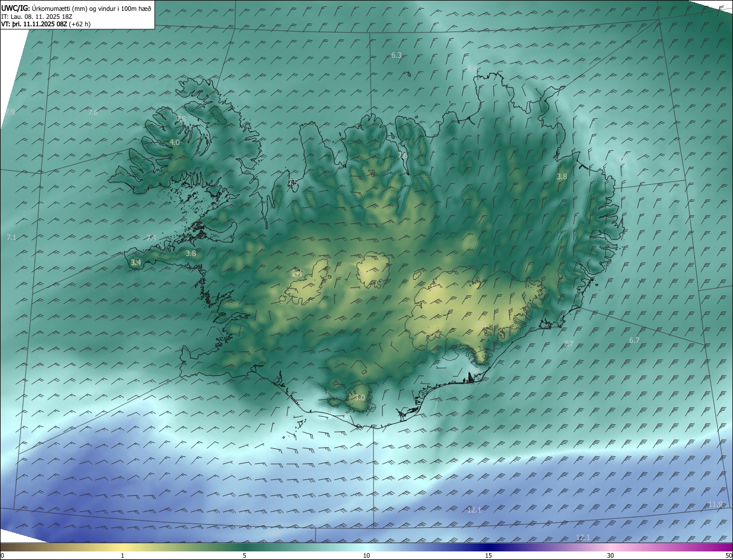This screenshot has width=733, height=560.
Task: Click the 7.4 value label near Snæfellsnes
Action: click(151, 238)
